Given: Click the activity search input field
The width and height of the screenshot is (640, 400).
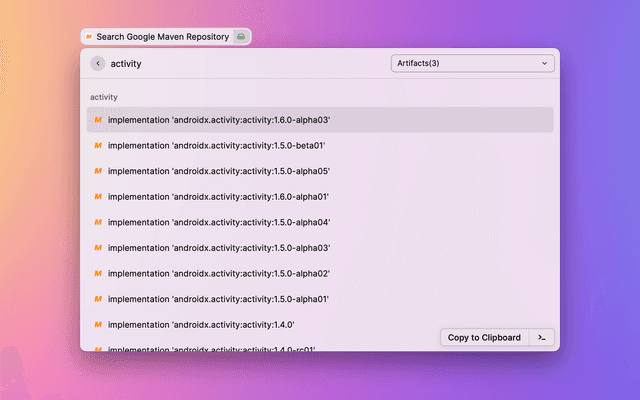Looking at the screenshot, I should tap(240, 64).
